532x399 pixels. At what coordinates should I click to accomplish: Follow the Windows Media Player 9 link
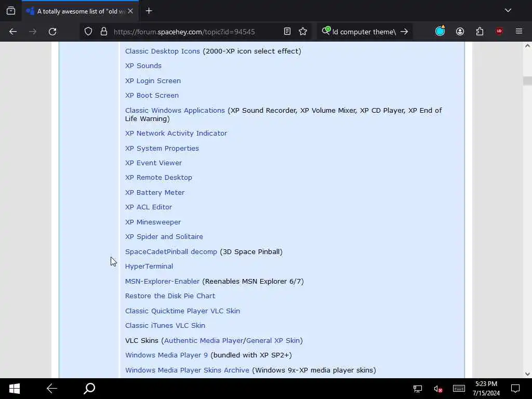(x=166, y=355)
